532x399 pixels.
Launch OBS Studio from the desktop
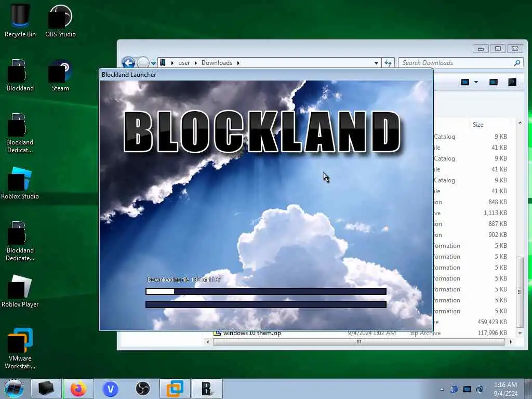[x=60, y=20]
